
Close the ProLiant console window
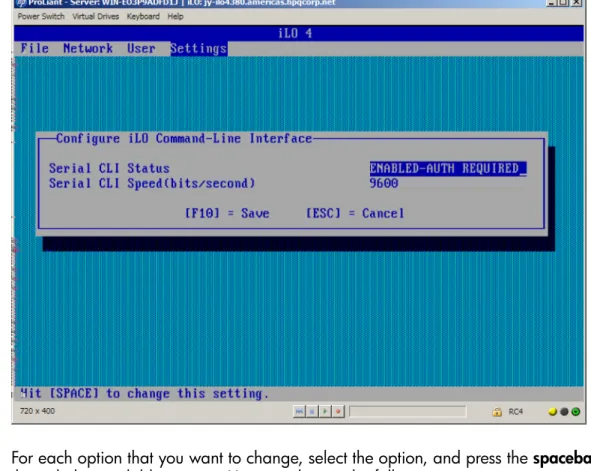pyautogui.click(x=577, y=2)
